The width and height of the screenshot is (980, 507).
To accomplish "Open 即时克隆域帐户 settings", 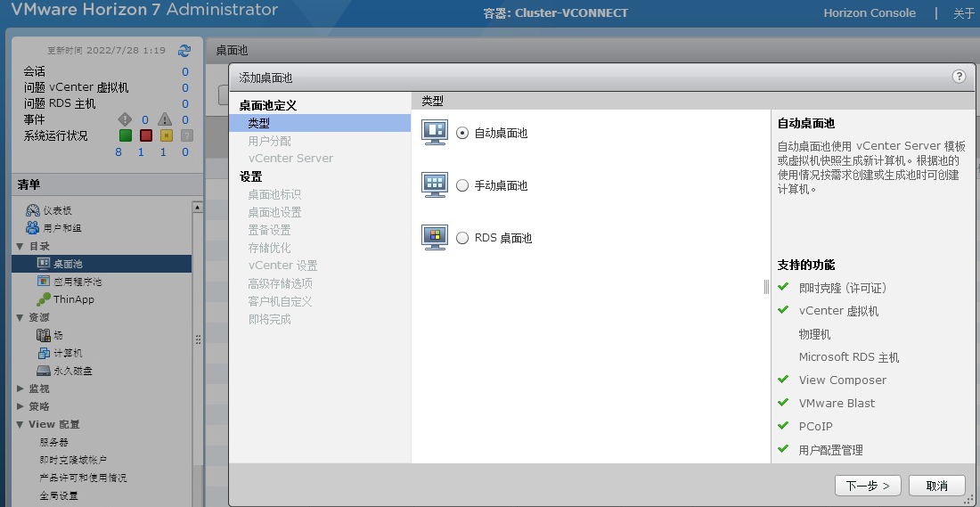I will (x=73, y=460).
